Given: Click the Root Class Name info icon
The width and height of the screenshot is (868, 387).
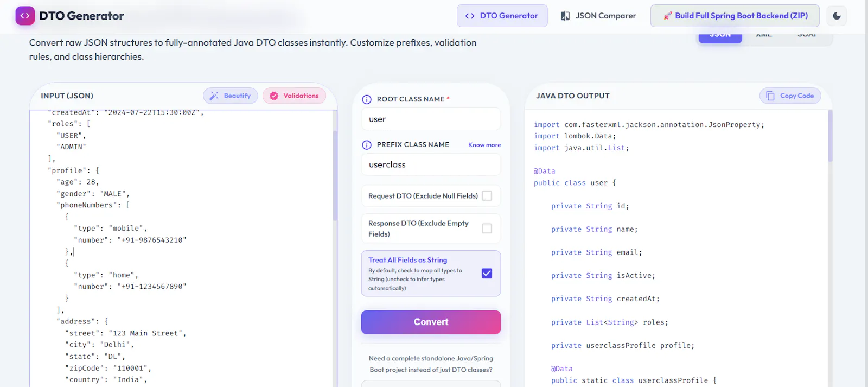Looking at the screenshot, I should (367, 99).
